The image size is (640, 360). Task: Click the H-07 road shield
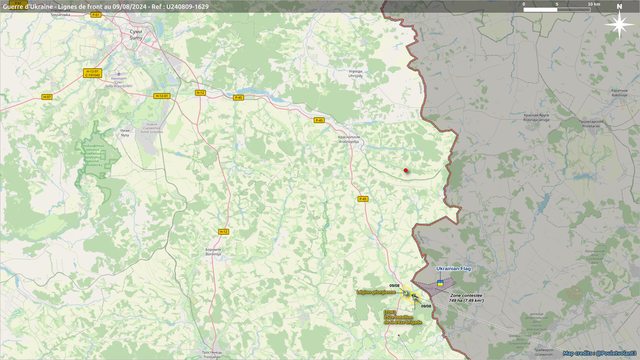47,97
